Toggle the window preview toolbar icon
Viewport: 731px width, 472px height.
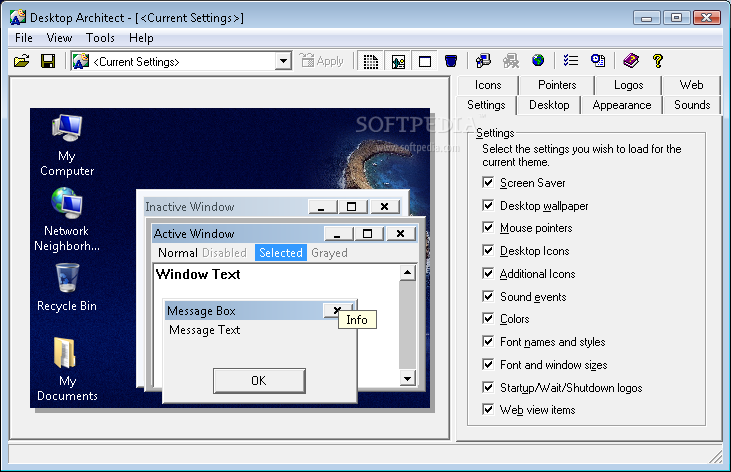[x=425, y=61]
